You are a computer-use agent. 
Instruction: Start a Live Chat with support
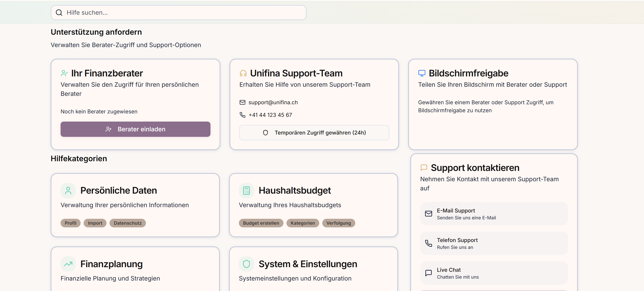[494, 273]
